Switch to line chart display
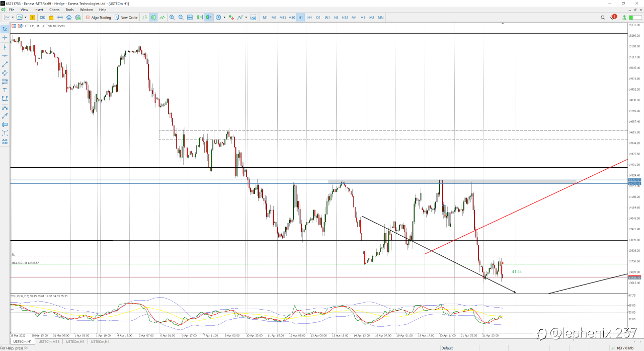This screenshot has height=351, width=644. click(162, 17)
